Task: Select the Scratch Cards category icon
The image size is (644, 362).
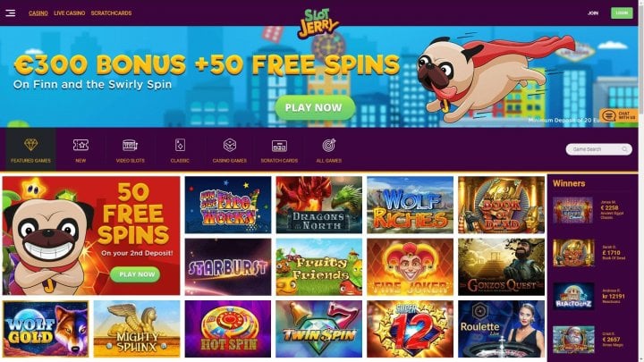Action: (x=279, y=146)
